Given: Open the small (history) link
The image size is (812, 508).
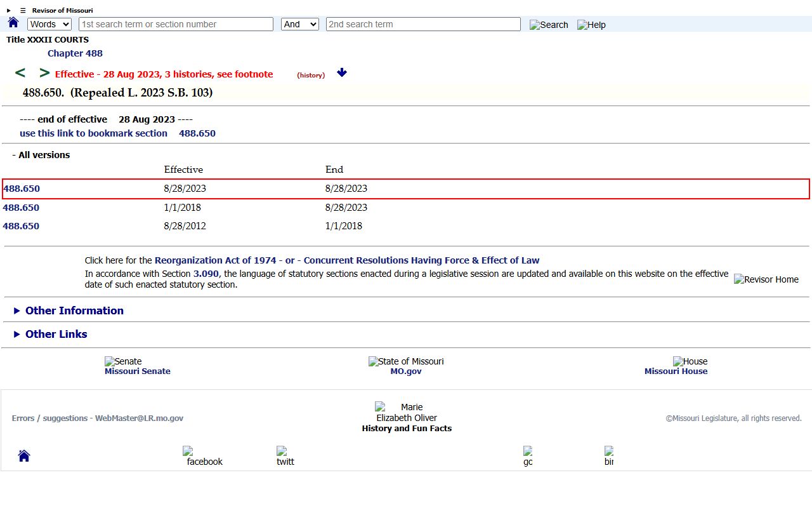Looking at the screenshot, I should (311, 75).
